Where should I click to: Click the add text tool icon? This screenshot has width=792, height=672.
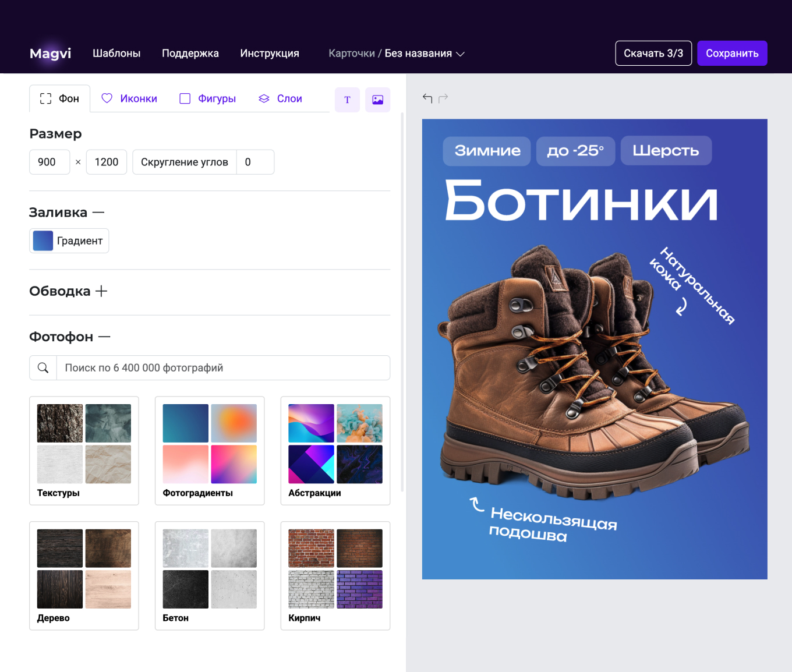(347, 100)
